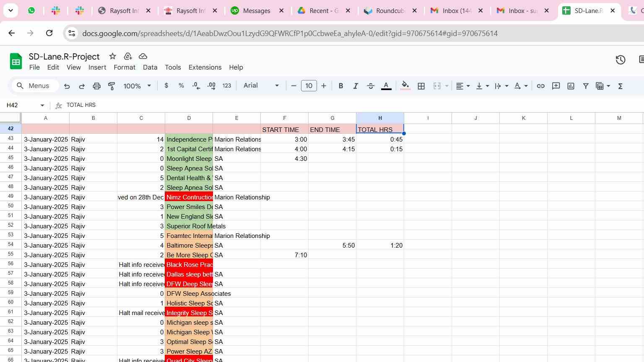
Task: Increase font size with plus button
Action: tap(324, 86)
